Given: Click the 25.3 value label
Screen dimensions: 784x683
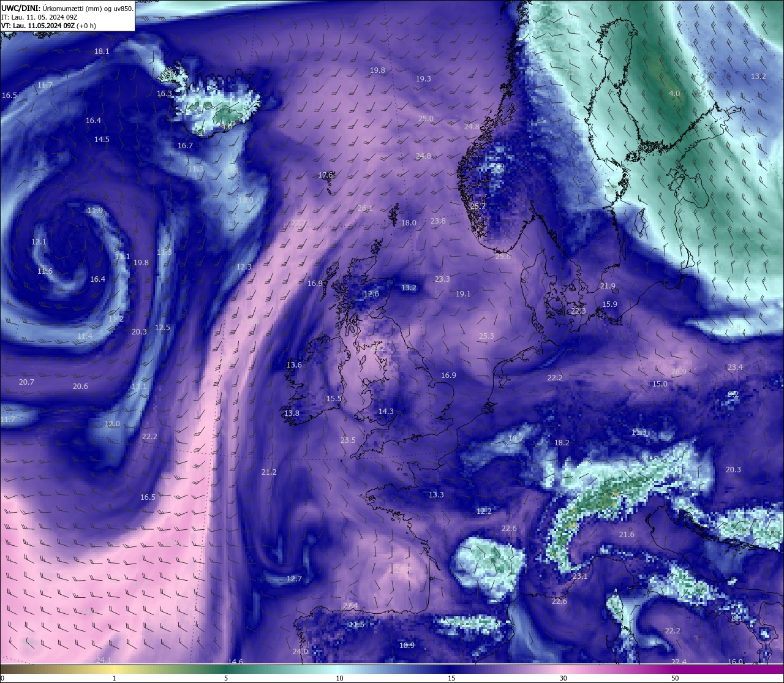Looking at the screenshot, I should point(486,336).
